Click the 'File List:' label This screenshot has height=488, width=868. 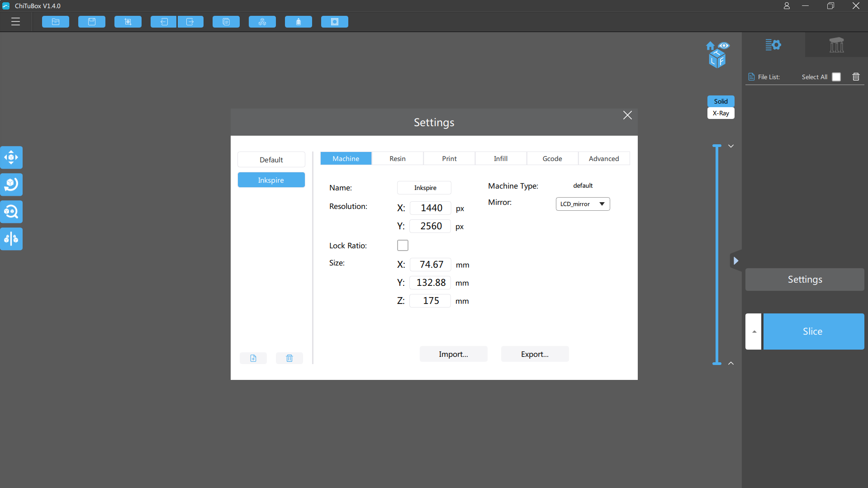(769, 77)
